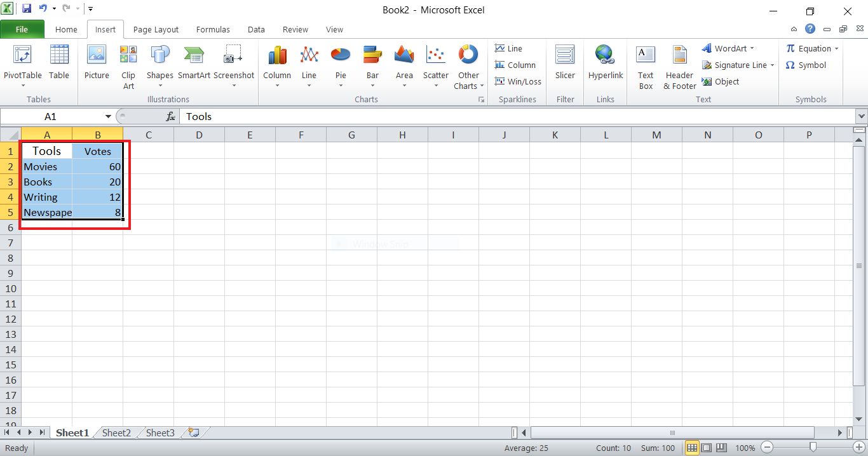Viewport: 868px width, 456px height.
Task: Click the Insert Function fx button
Action: click(x=170, y=117)
